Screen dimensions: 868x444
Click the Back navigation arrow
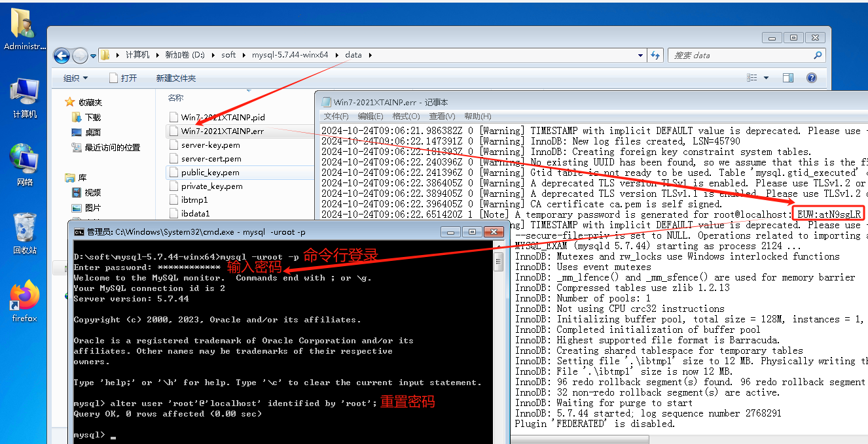coord(61,56)
